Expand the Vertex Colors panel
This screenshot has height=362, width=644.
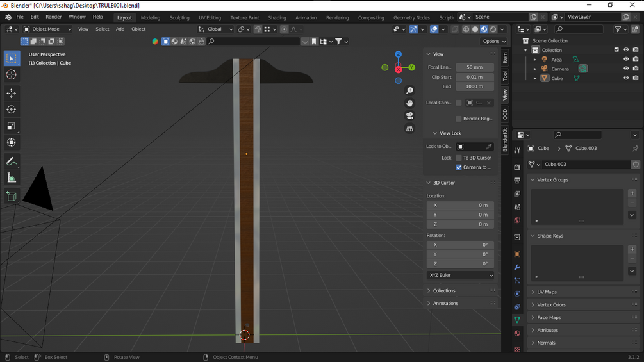[551, 304]
